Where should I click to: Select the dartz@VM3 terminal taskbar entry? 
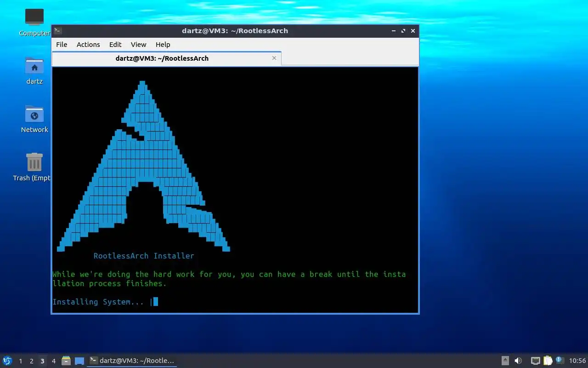click(132, 361)
